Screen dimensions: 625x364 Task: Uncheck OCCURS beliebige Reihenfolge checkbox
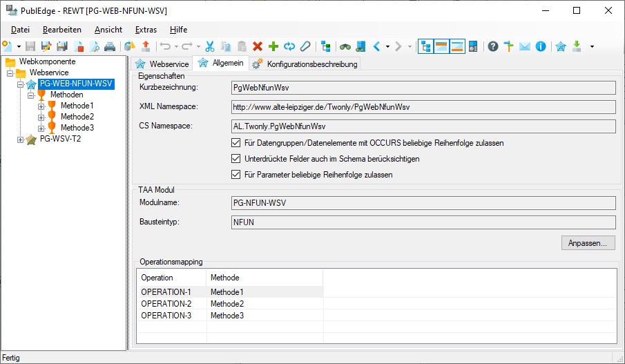pos(236,143)
